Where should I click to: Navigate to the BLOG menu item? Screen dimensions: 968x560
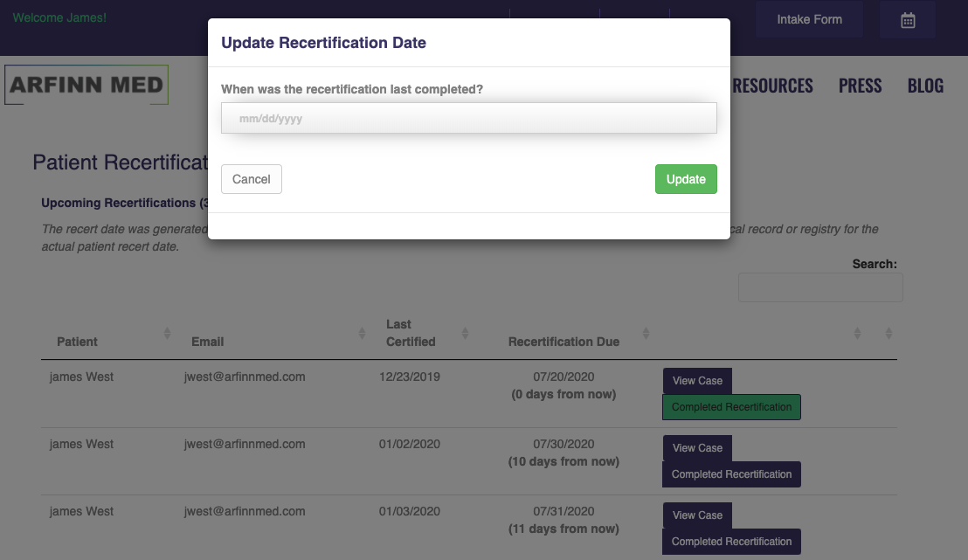925,86
